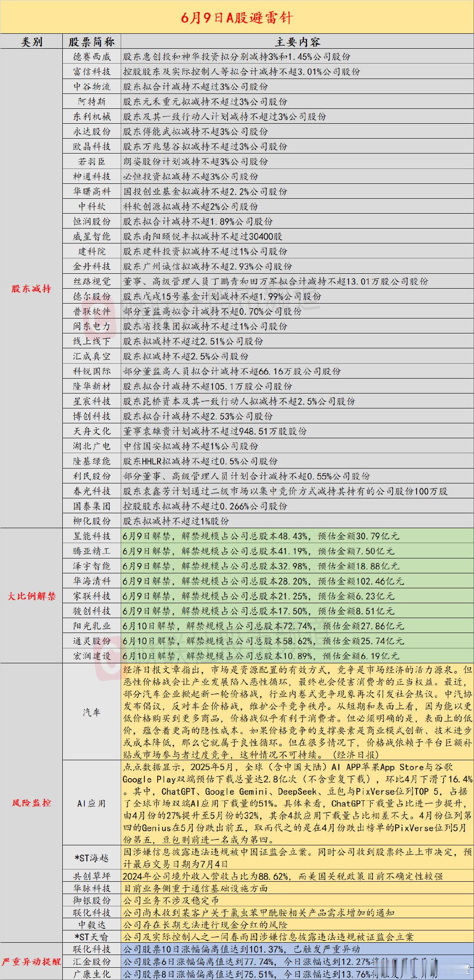Select stock name '华曙高科'
This screenshot has width=474, height=980.
(92, 191)
